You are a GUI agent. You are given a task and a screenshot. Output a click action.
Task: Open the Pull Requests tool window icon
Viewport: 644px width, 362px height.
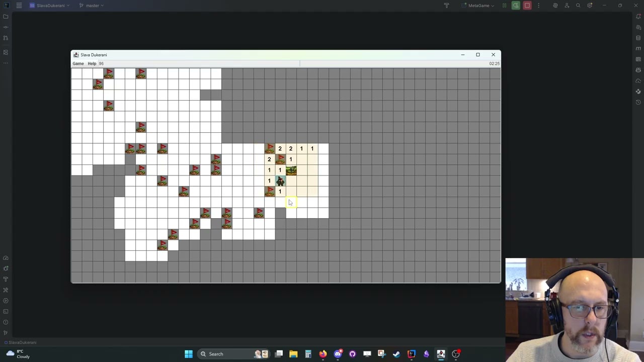6,38
